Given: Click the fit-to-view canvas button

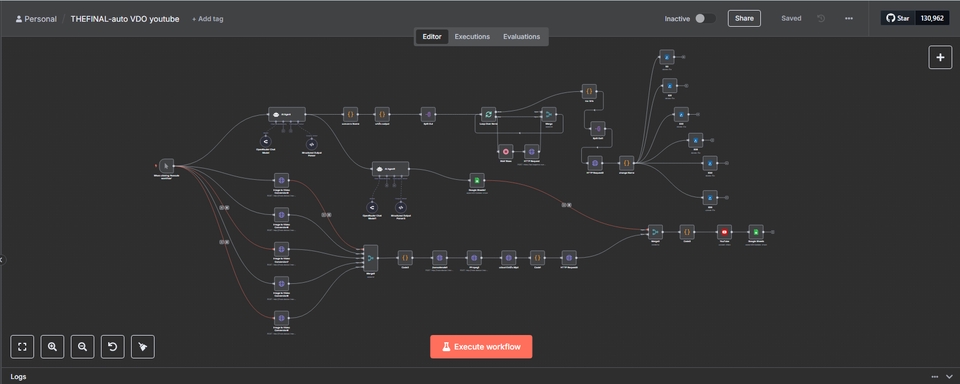Looking at the screenshot, I should 22,347.
